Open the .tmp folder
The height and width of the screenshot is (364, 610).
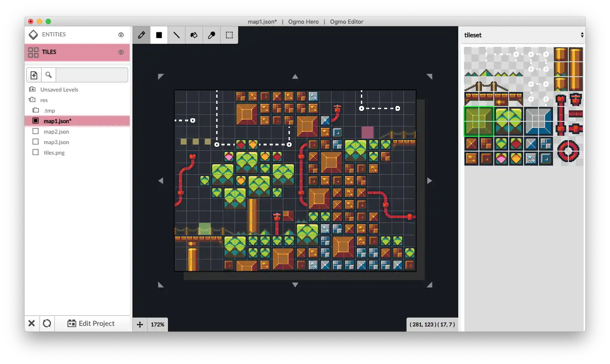coord(77,110)
